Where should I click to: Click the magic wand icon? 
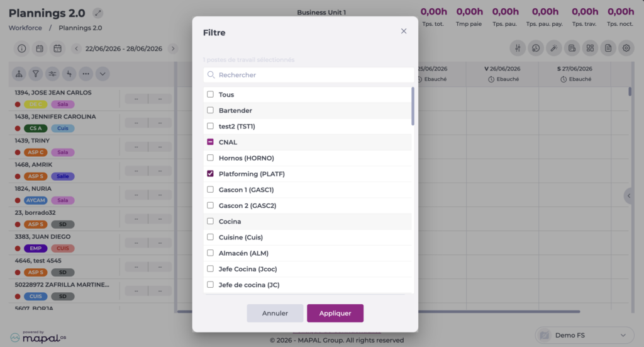click(553, 48)
